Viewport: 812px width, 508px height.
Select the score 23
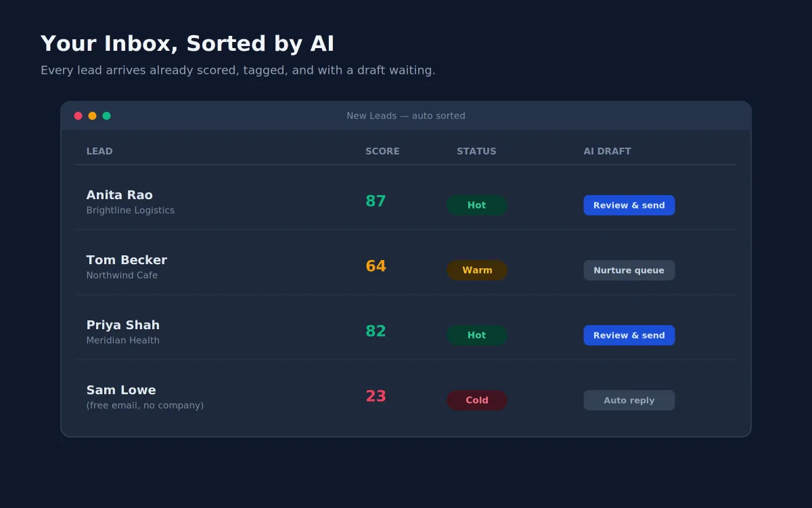click(376, 396)
